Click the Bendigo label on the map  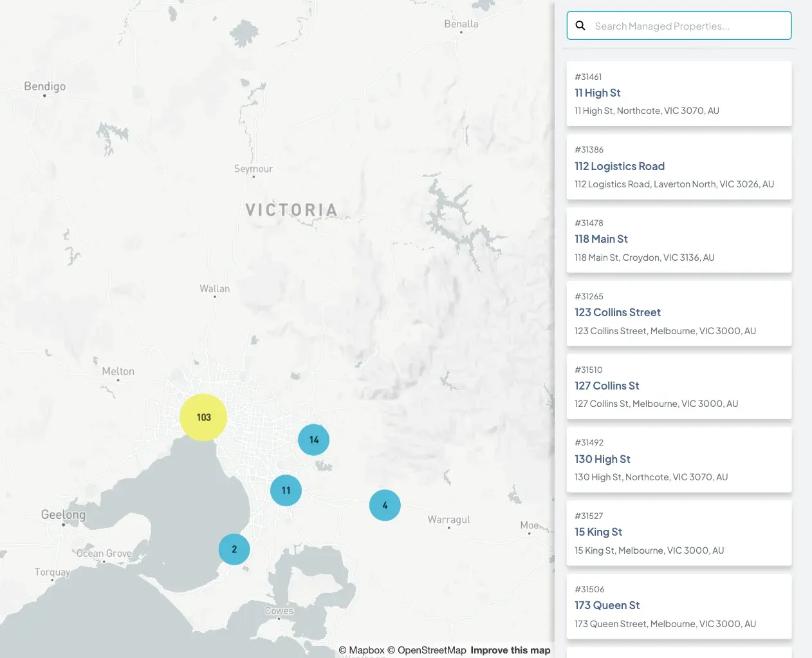(x=45, y=86)
